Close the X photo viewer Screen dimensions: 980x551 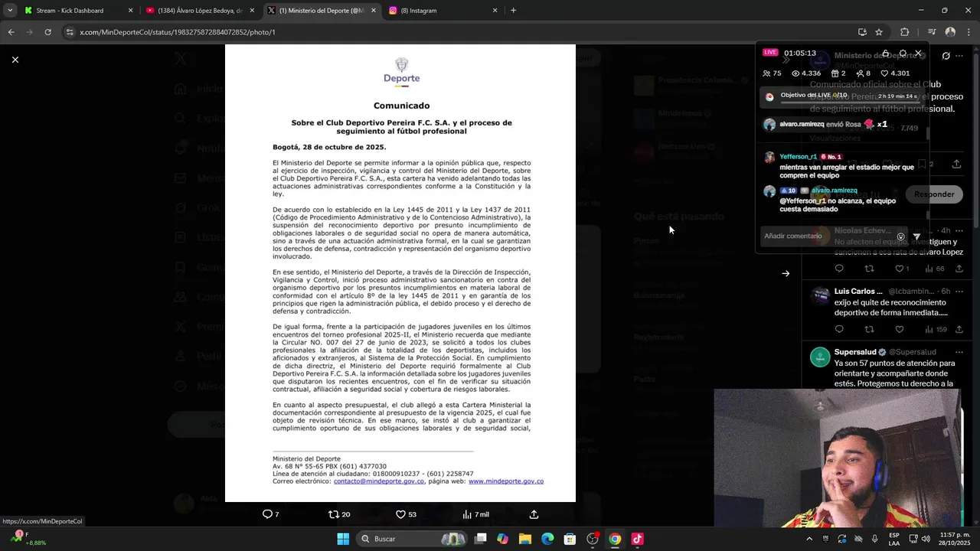(x=15, y=60)
